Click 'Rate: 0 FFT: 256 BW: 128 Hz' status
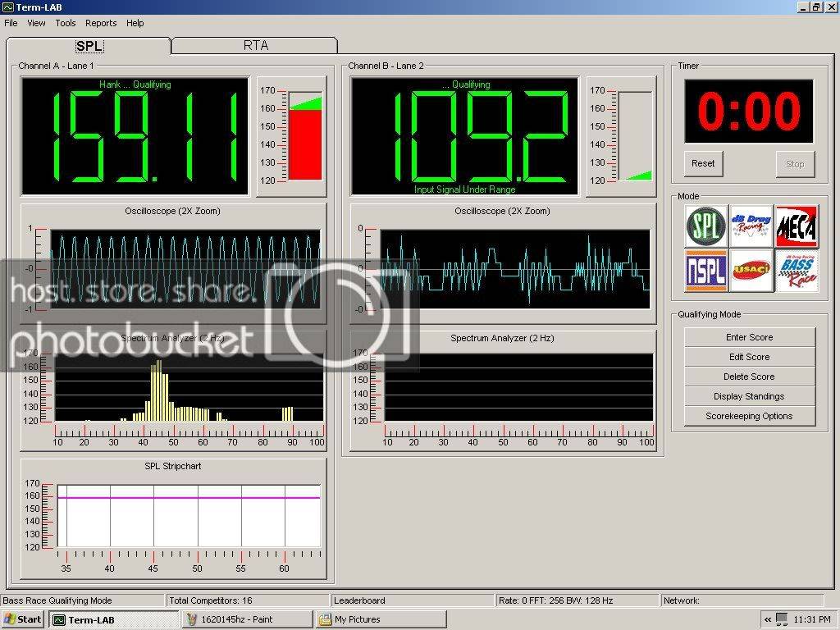 [555, 600]
